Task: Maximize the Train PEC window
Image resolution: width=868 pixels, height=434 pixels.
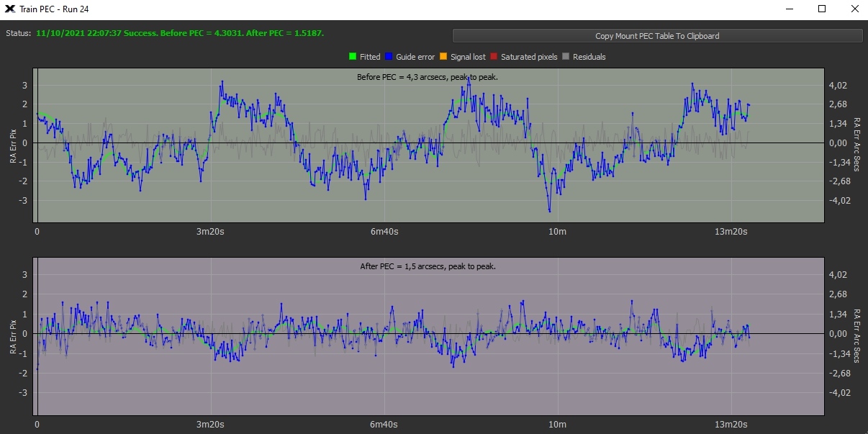Action: (822, 9)
